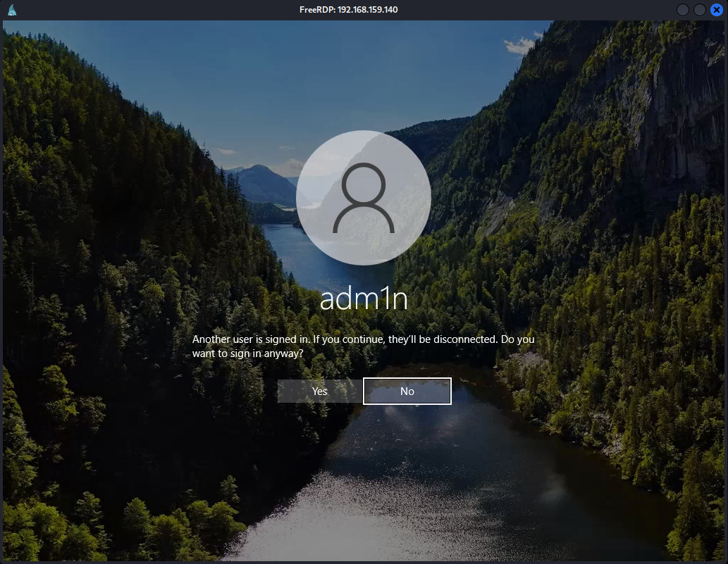
Task: Click the 'Another user is signed in' message
Action: (364, 346)
